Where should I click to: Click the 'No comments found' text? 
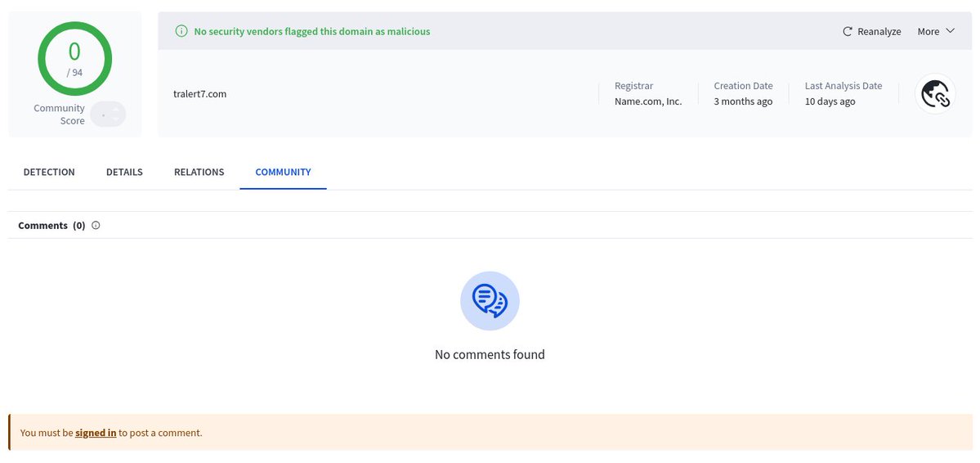(x=490, y=354)
